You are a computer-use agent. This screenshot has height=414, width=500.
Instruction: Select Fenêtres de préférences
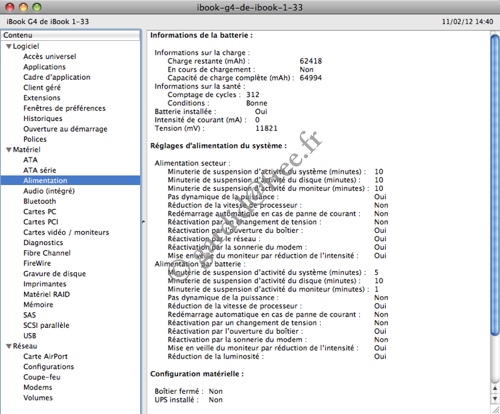[64, 108]
